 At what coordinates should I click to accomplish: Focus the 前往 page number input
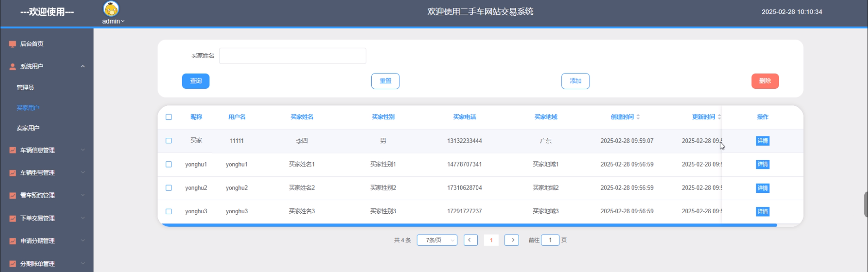point(550,240)
